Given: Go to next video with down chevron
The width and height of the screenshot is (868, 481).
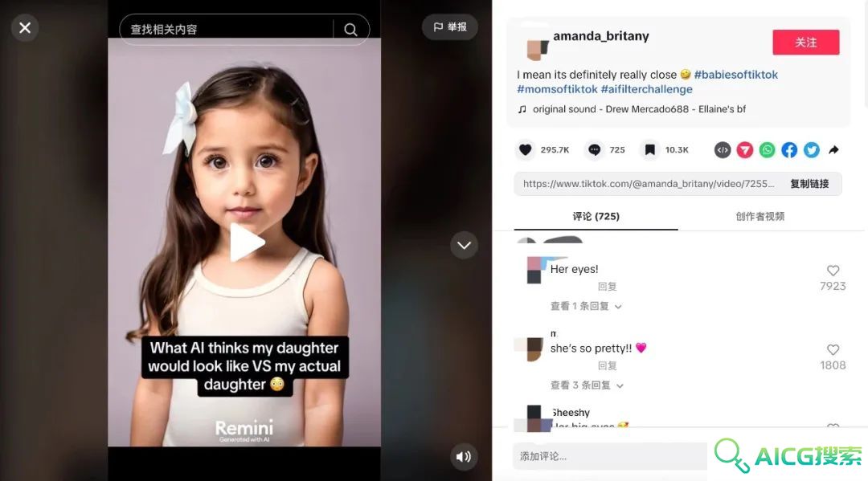Looking at the screenshot, I should tap(464, 245).
